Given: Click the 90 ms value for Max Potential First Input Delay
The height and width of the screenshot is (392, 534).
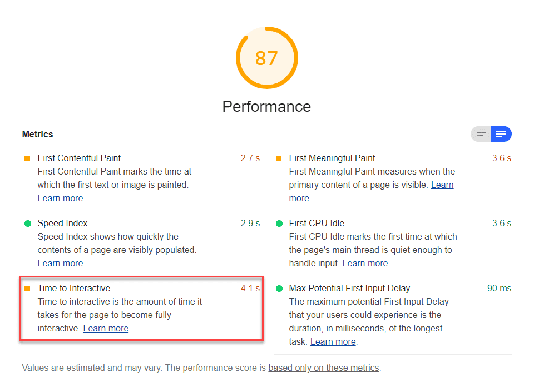Looking at the screenshot, I should click(499, 289).
